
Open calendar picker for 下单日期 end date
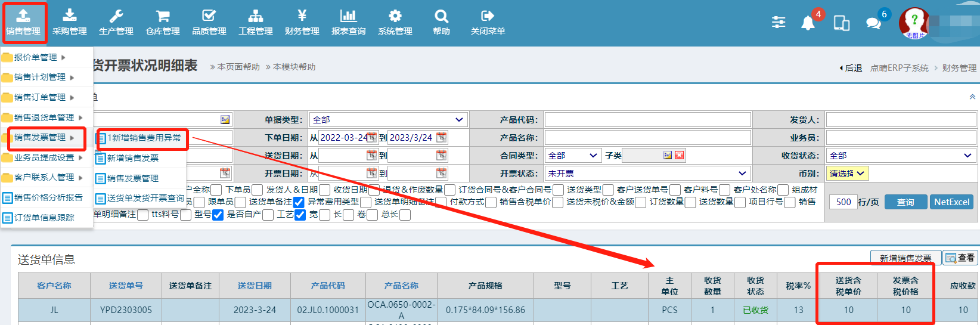441,138
